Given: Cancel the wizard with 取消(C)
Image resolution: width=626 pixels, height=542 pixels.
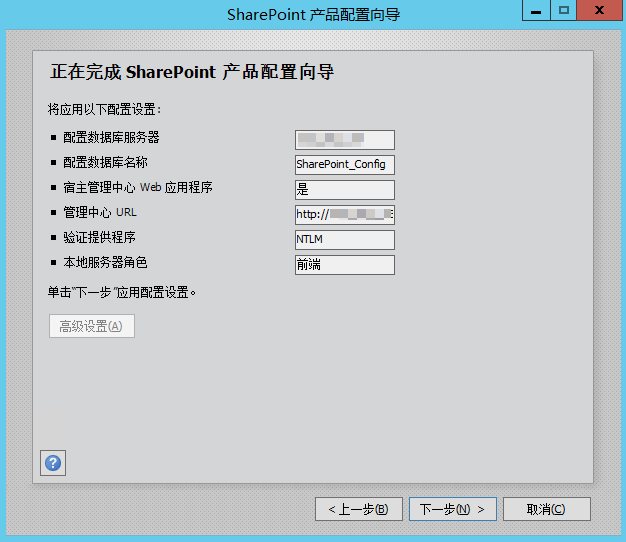Looking at the screenshot, I should 547,509.
